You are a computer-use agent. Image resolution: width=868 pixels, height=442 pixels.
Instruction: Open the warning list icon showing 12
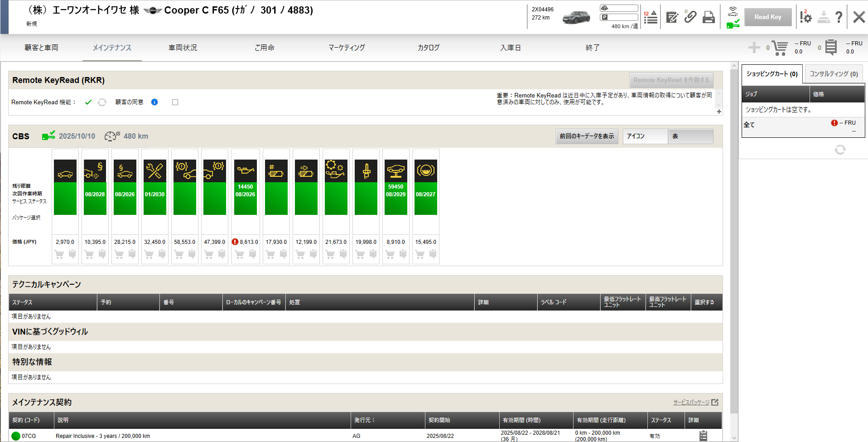(651, 17)
